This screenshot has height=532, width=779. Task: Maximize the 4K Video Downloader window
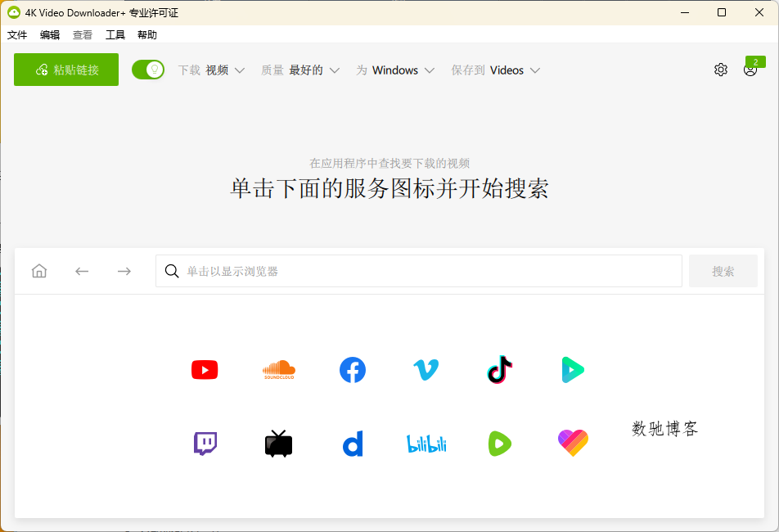click(x=722, y=12)
